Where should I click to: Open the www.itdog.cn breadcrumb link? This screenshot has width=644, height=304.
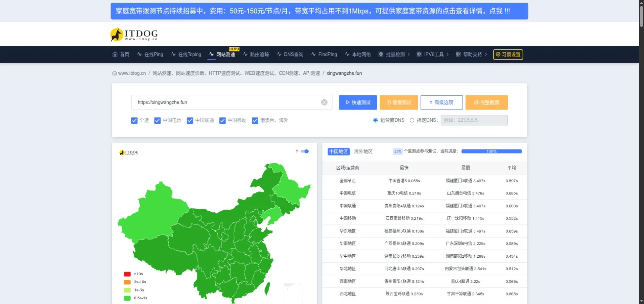(x=132, y=73)
